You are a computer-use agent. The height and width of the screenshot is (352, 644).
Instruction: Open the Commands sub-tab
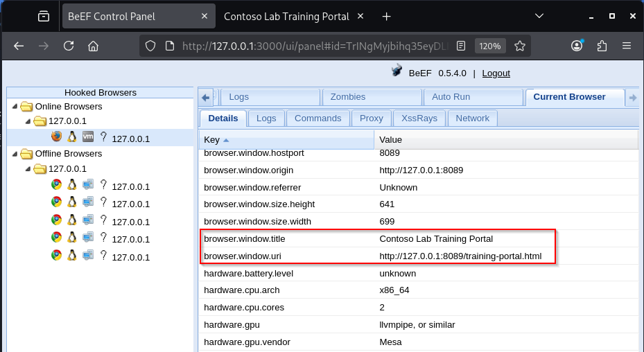pos(318,118)
